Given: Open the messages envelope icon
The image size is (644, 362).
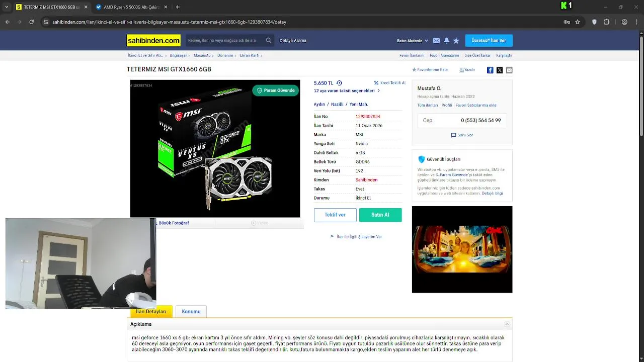Looking at the screenshot, I should (x=436, y=41).
